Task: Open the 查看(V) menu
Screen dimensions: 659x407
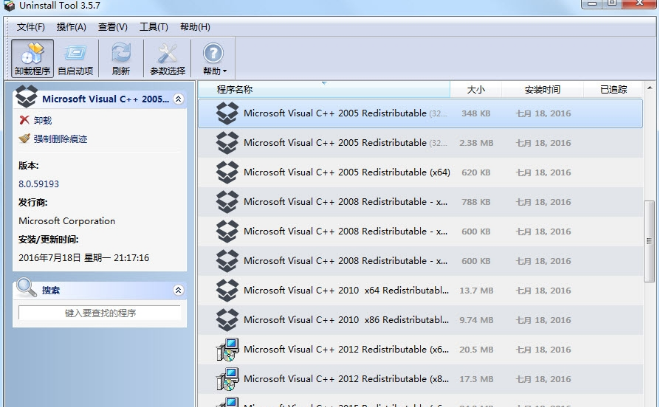Action: click(x=113, y=27)
